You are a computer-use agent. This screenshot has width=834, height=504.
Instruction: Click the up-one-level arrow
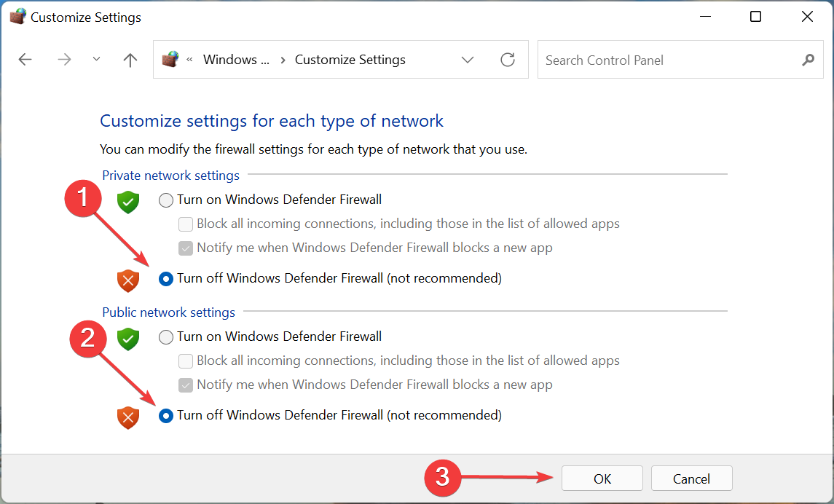pos(130,60)
